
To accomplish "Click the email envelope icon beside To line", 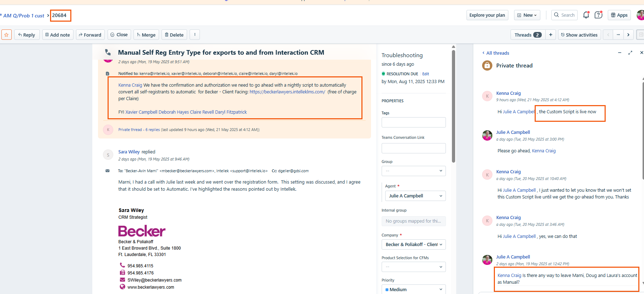I will tap(108, 171).
